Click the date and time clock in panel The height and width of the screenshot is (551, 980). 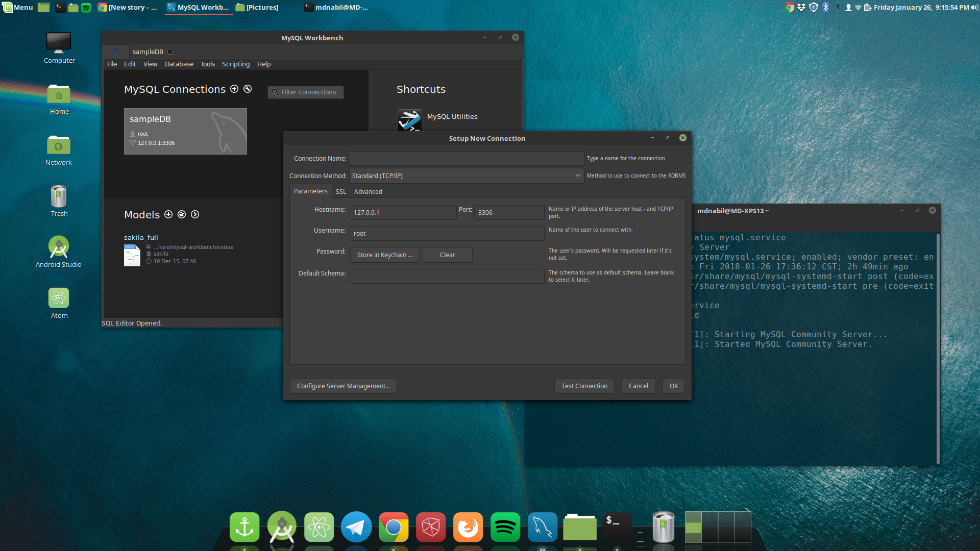tap(921, 7)
